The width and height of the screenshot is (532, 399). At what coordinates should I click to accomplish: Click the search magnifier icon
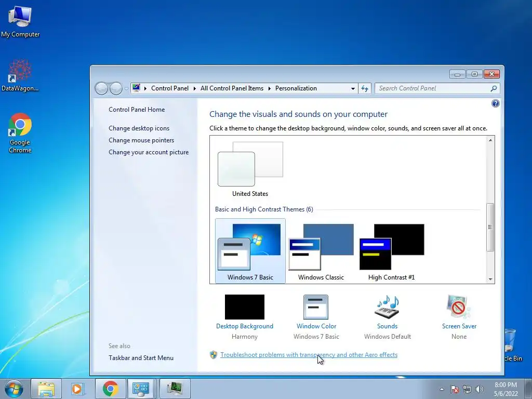(494, 88)
